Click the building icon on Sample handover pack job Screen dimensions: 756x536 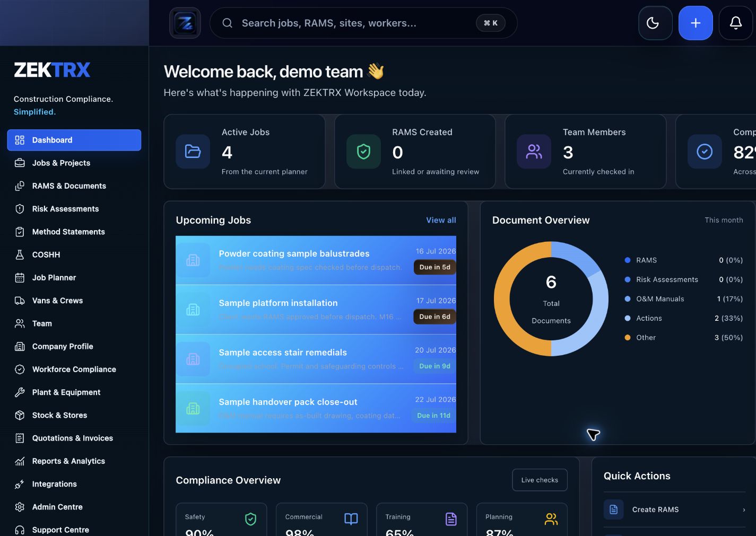(193, 408)
